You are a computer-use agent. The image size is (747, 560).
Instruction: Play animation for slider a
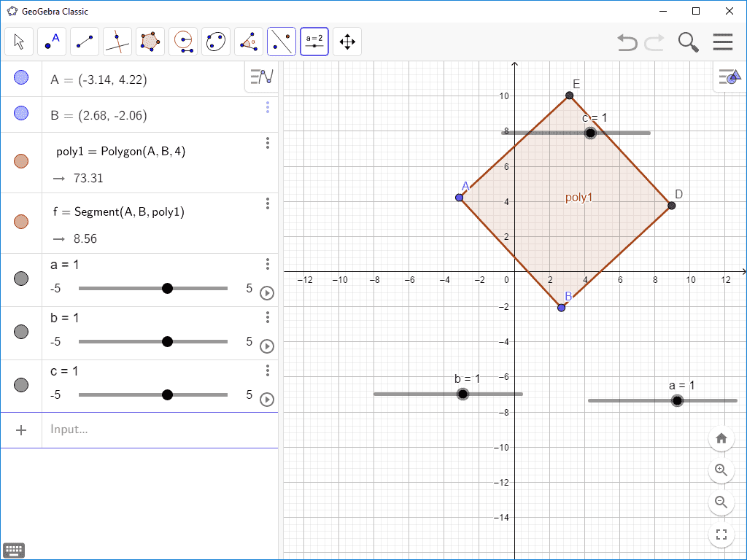(x=267, y=293)
